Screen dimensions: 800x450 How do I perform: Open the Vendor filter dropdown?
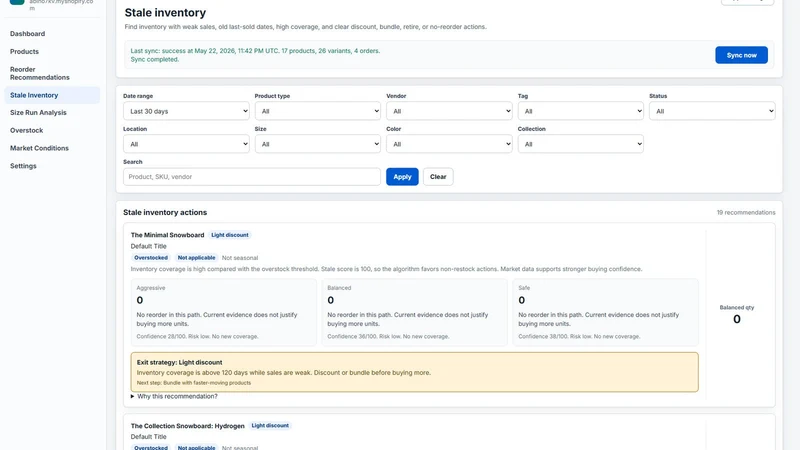tap(449, 111)
